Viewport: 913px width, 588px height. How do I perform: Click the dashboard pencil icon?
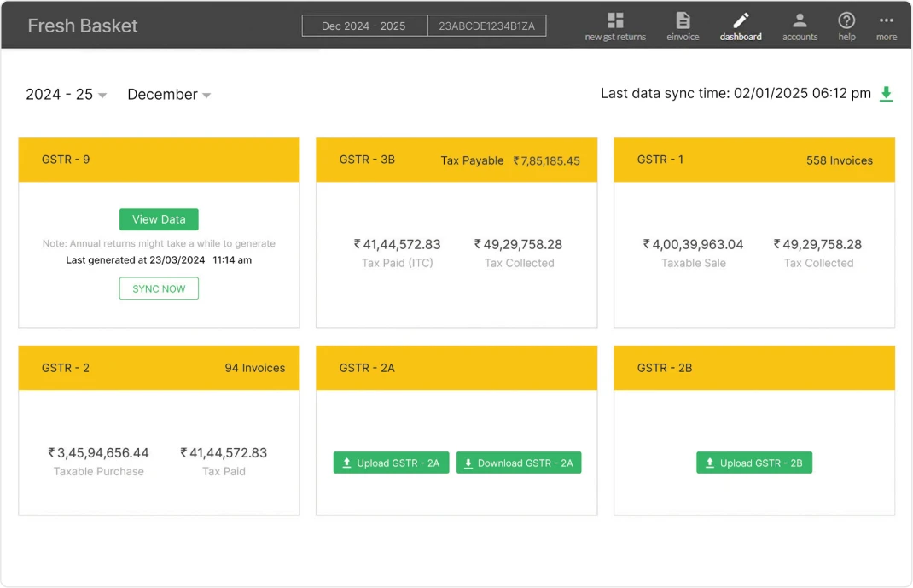pyautogui.click(x=739, y=19)
